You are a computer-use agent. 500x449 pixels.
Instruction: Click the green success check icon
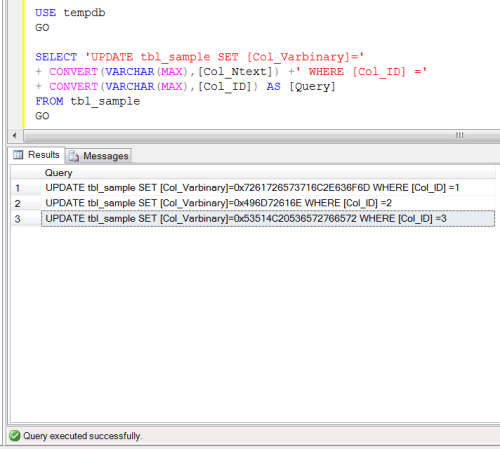[15, 436]
